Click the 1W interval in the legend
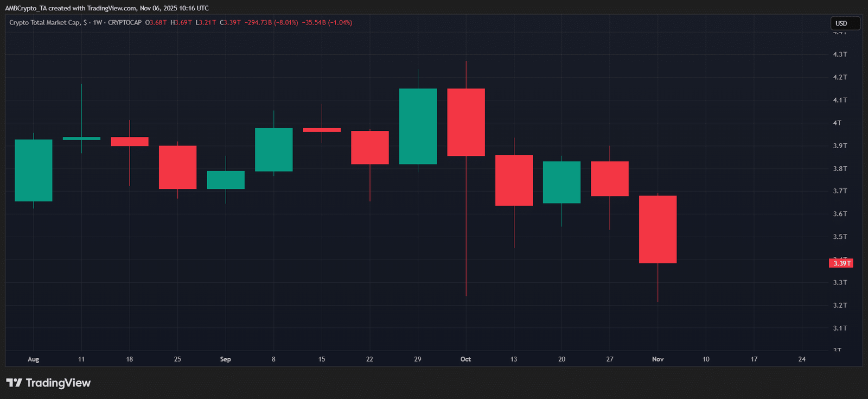This screenshot has width=868, height=399. pyautogui.click(x=98, y=23)
